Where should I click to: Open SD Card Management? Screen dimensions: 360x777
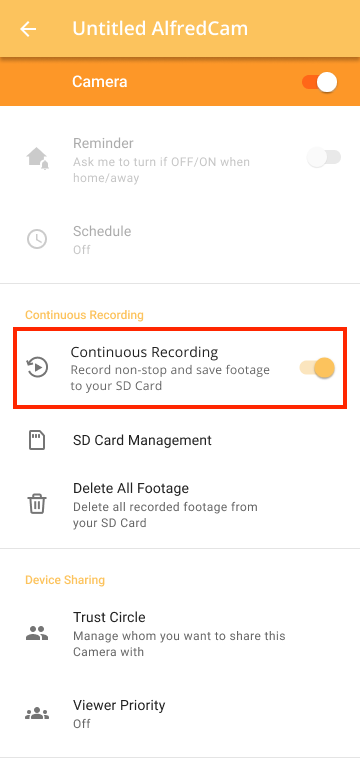coord(180,440)
